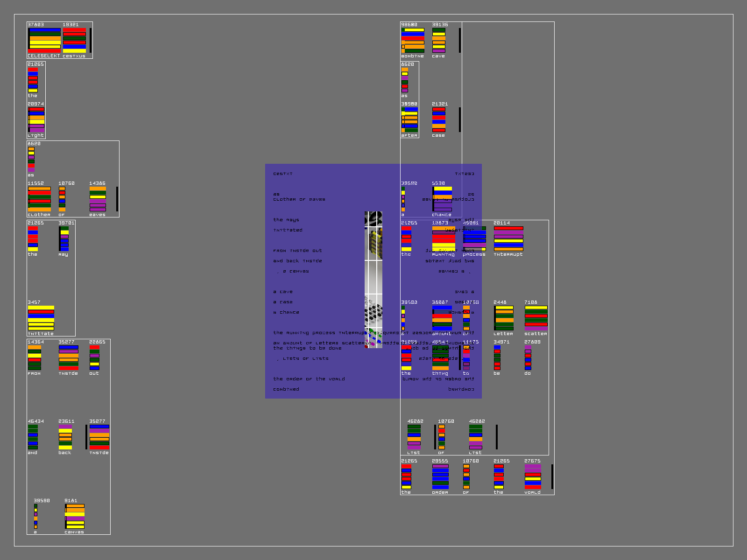747x560 pixels.
Task: Click the black vertical bar beside cestxus
Action: click(91, 41)
